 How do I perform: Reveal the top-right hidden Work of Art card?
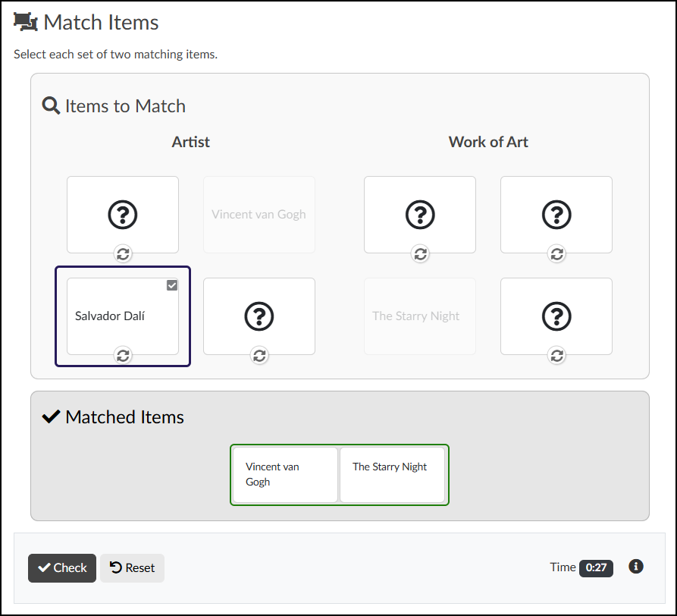(x=556, y=214)
